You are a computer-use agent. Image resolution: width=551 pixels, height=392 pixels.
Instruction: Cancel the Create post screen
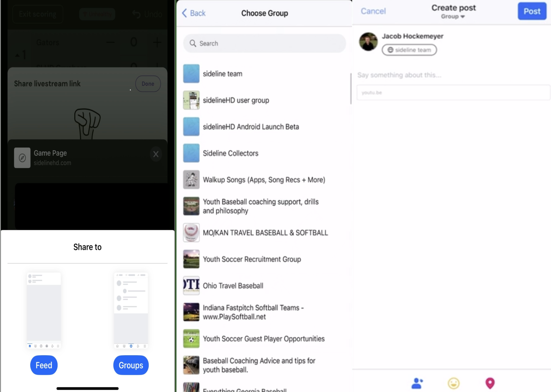[373, 11]
